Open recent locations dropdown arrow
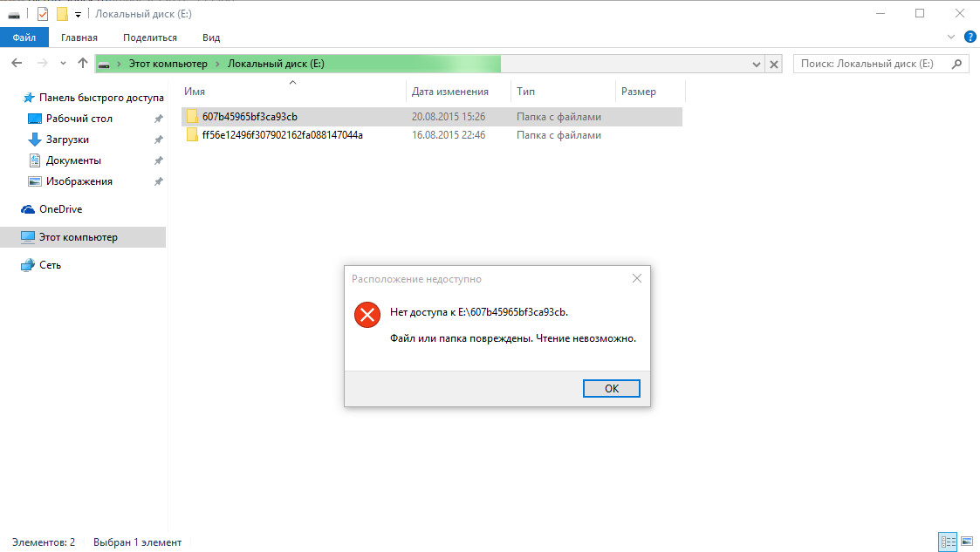 (x=63, y=63)
